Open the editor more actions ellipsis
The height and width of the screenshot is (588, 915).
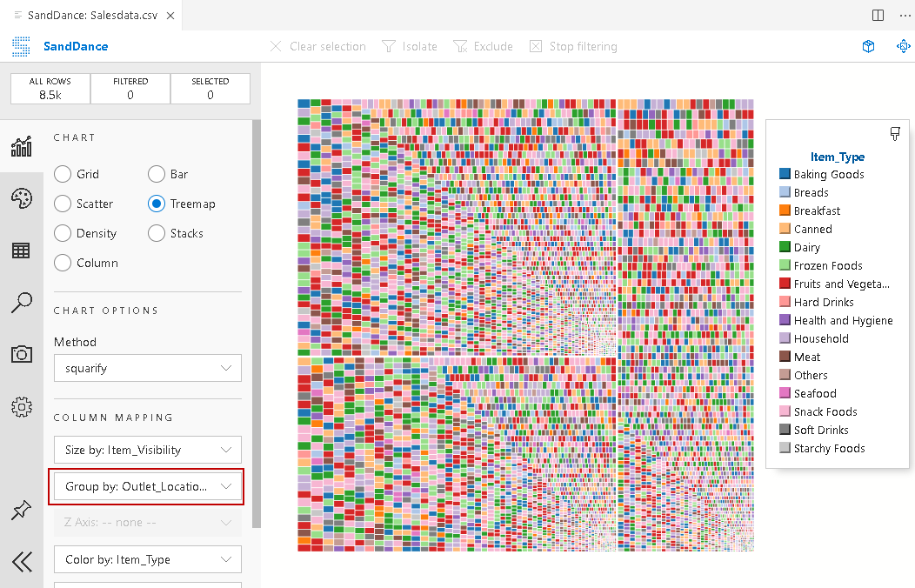[905, 15]
